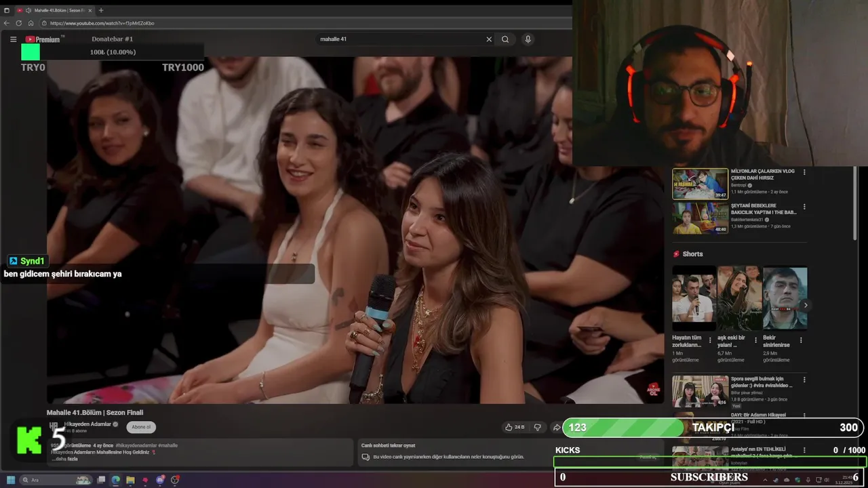Reload the page with refresh icon

coord(19,23)
